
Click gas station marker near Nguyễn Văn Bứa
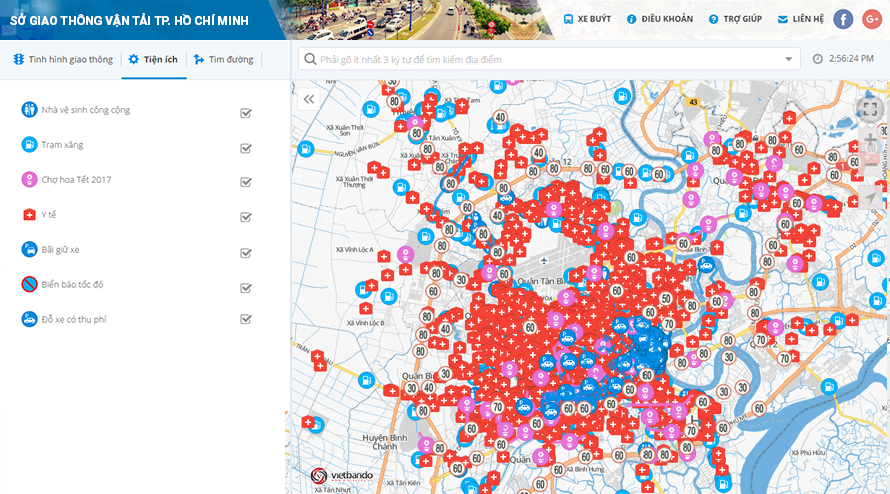(x=305, y=149)
